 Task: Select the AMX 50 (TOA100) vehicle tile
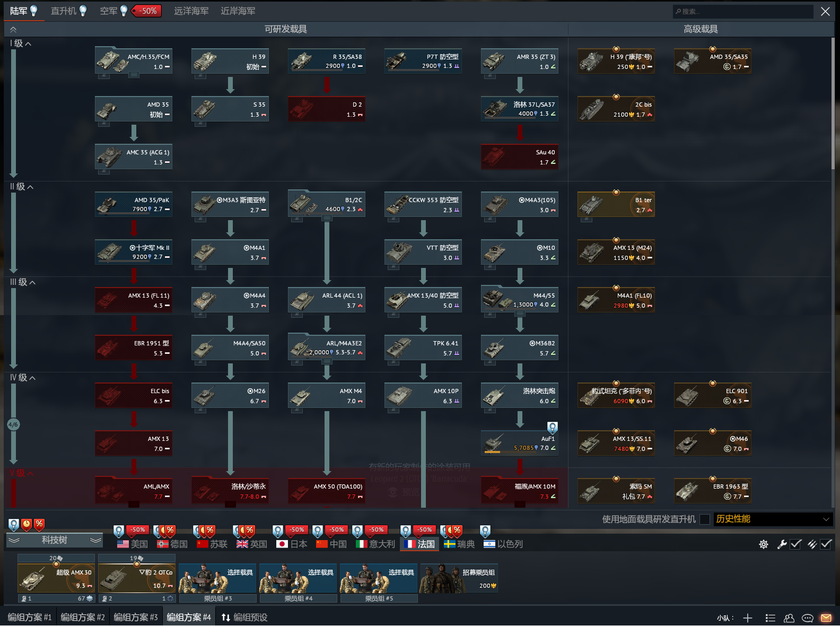[327, 491]
